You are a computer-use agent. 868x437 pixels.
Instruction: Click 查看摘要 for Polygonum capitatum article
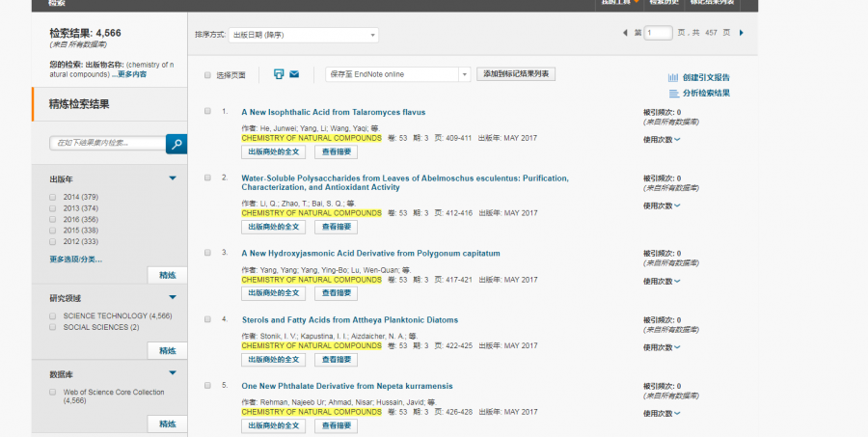[336, 293]
